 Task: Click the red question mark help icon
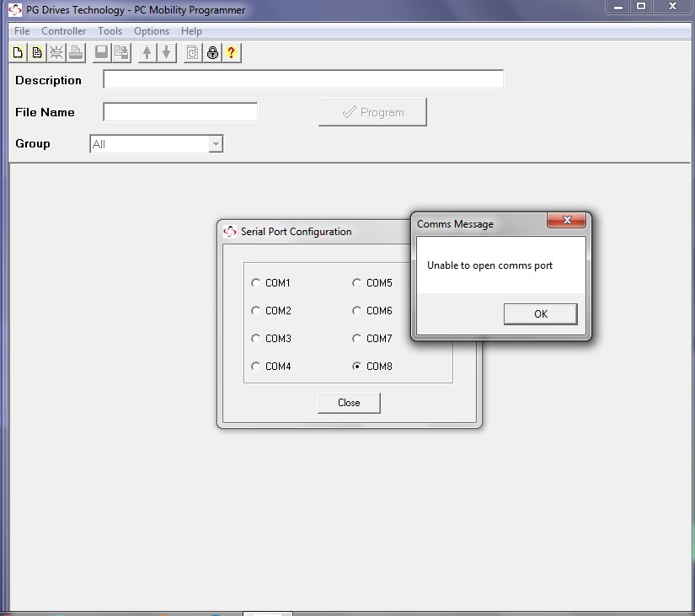(x=232, y=52)
